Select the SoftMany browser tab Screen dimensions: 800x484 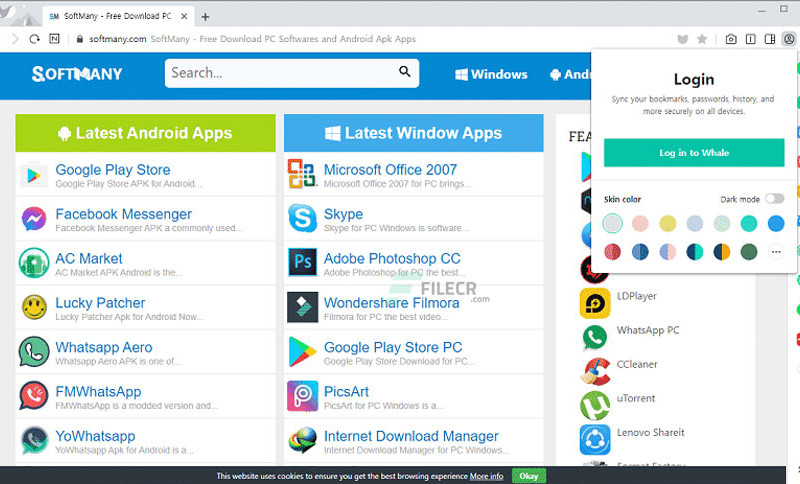point(118,16)
